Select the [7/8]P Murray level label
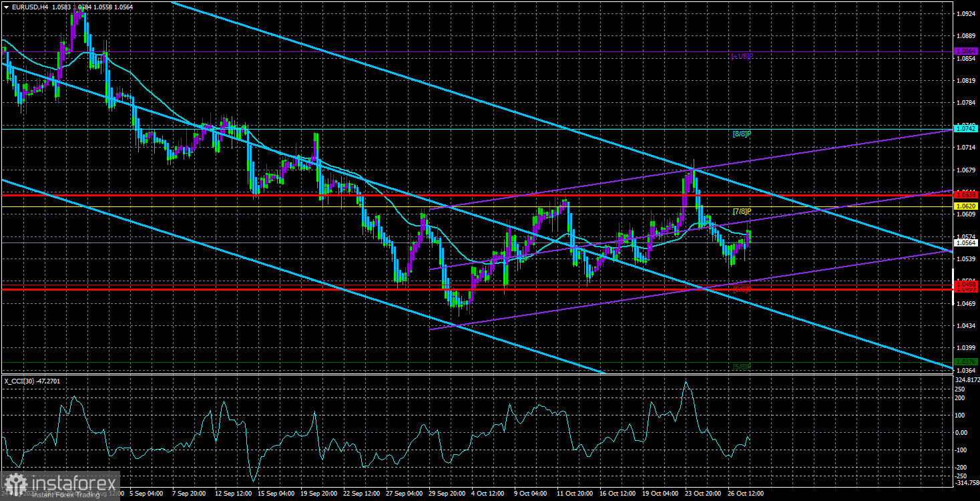980x501 pixels. (x=742, y=212)
